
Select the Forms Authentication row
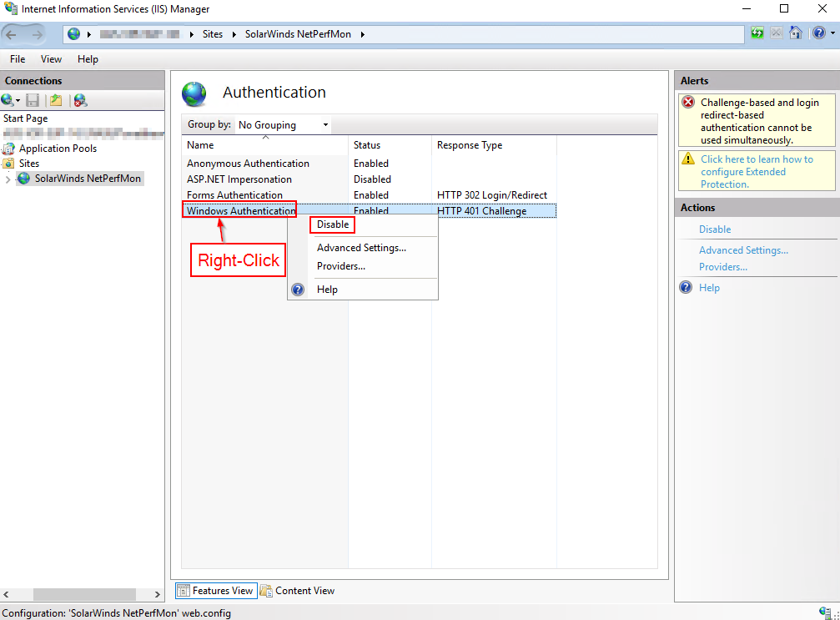pyautogui.click(x=234, y=195)
